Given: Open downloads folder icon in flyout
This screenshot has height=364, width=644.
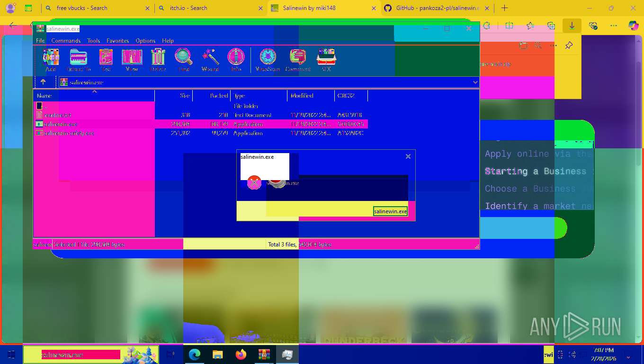Looking at the screenshot, I should tap(523, 45).
